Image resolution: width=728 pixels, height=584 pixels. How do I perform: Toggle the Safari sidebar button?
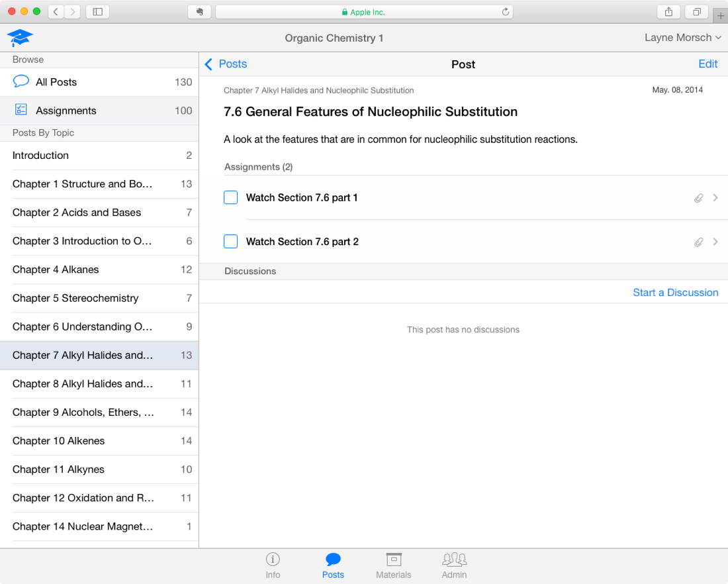coord(98,12)
